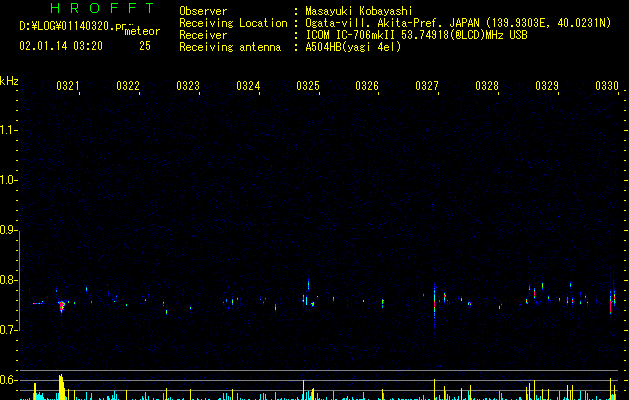Screen dimensions: 629x400
Task: Click the 0323 time marker
Action: [x=188, y=86]
